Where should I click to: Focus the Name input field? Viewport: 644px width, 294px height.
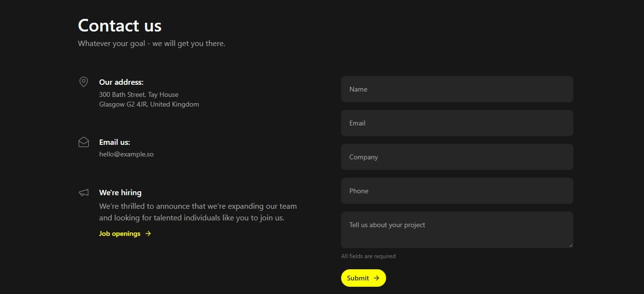coord(457,89)
